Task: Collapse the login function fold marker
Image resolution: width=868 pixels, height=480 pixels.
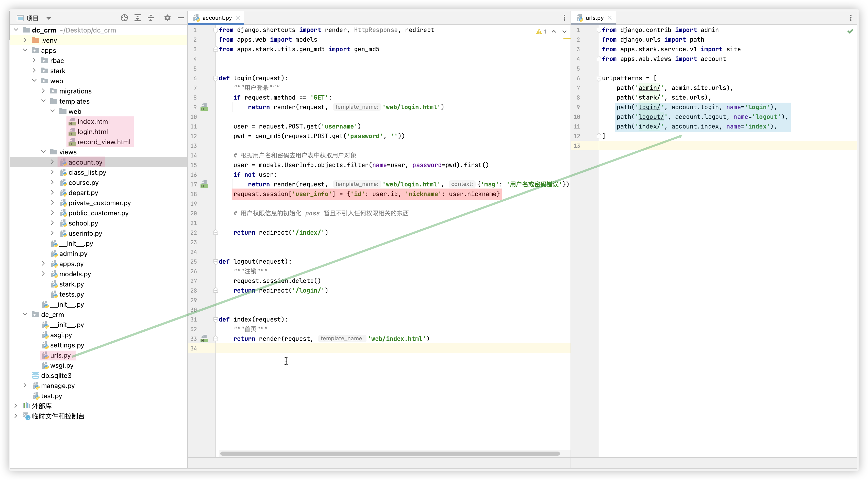Action: [216, 78]
